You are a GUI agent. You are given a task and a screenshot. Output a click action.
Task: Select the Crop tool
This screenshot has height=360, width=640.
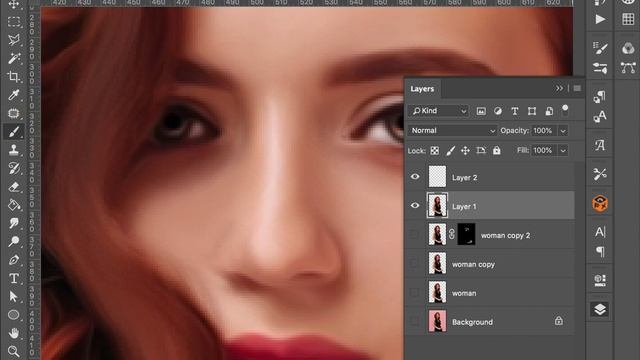click(14, 76)
